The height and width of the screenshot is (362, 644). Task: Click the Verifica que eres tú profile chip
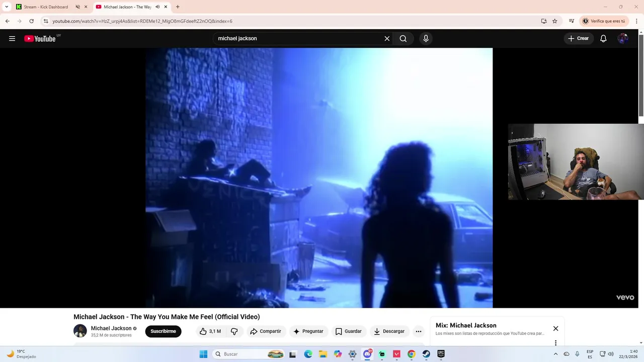603,21
